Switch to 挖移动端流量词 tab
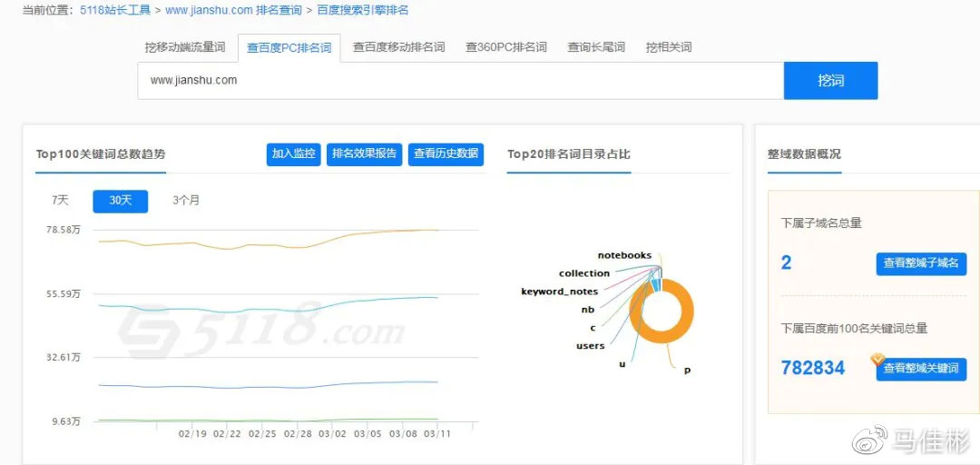The height and width of the screenshot is (465, 980). point(185,47)
